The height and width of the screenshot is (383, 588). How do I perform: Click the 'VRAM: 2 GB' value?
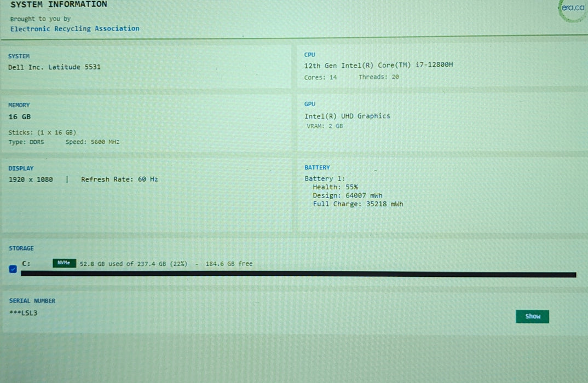coord(325,126)
